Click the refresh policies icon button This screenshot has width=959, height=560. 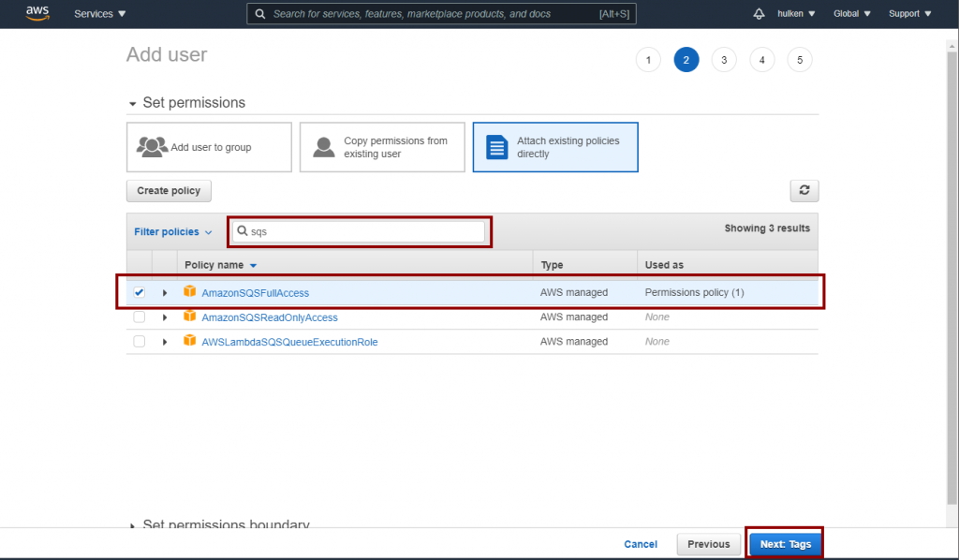point(804,190)
